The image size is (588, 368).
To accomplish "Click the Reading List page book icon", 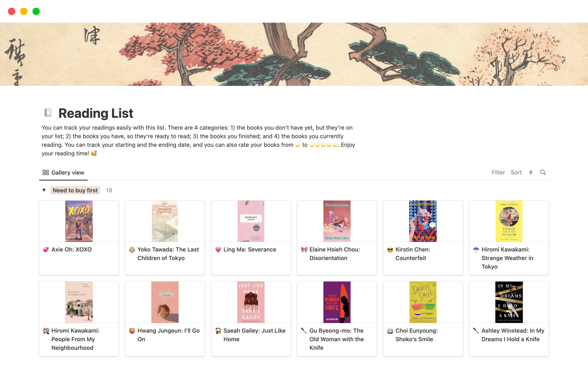I will click(x=48, y=113).
